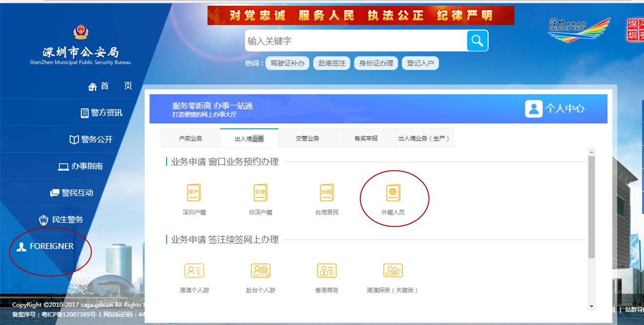644x325 pixels.
Task: Click the scrollbar down arrow in panel
Action: click(x=591, y=307)
